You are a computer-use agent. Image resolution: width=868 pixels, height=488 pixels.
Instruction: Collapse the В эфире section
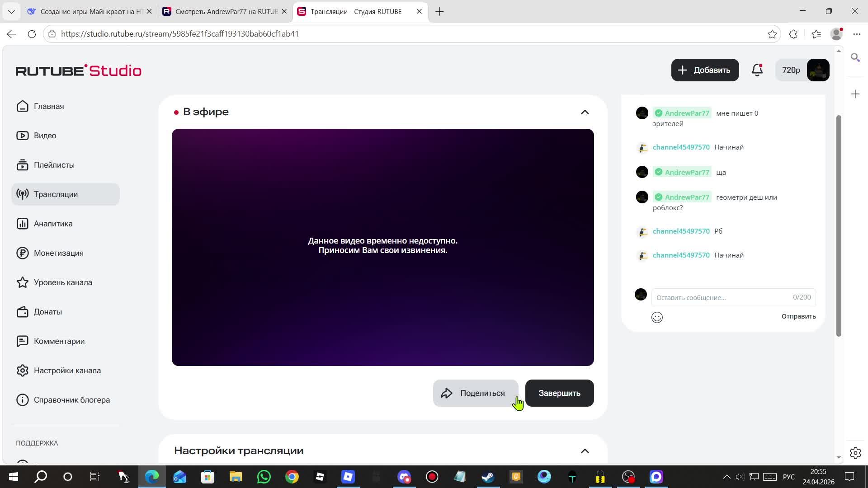point(585,112)
